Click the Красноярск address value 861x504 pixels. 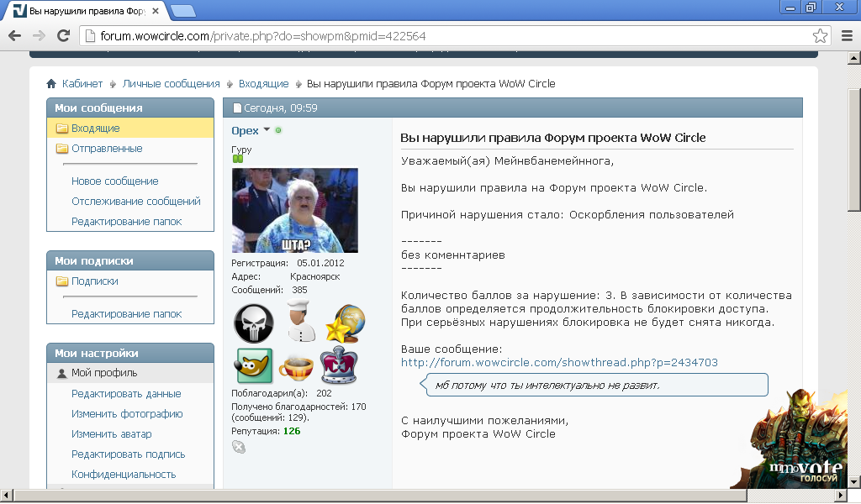(x=314, y=276)
